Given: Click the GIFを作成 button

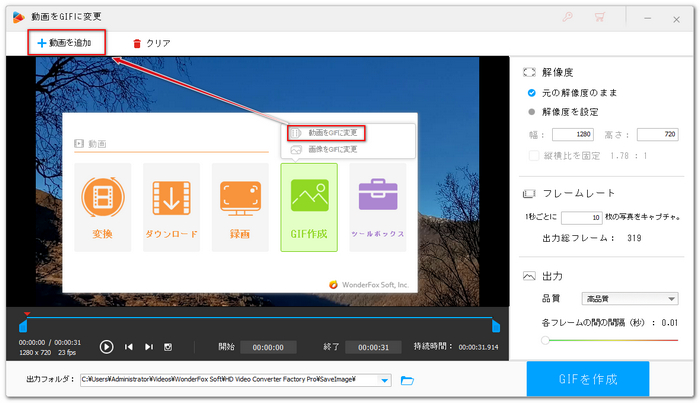Looking at the screenshot, I should [588, 379].
